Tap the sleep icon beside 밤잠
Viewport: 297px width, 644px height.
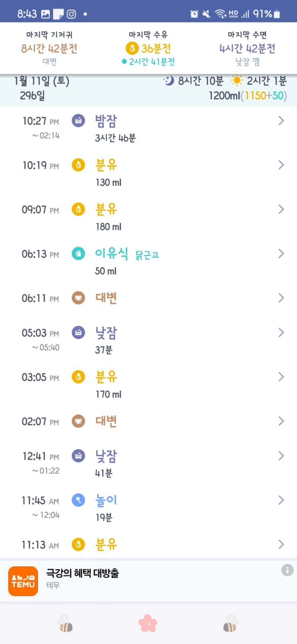(x=78, y=120)
